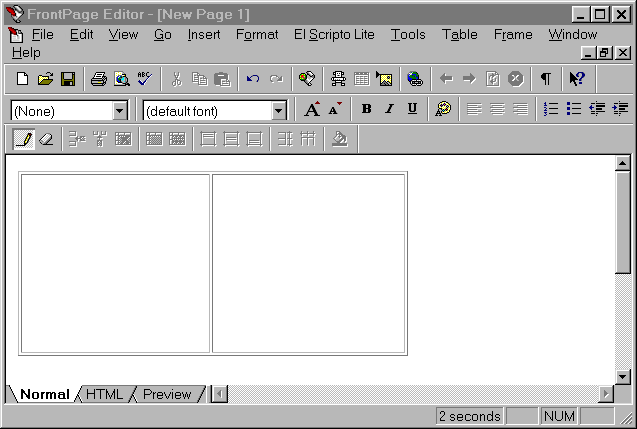Toggle italic formatting
Image resolution: width=637 pixels, height=429 pixels.
(389, 108)
